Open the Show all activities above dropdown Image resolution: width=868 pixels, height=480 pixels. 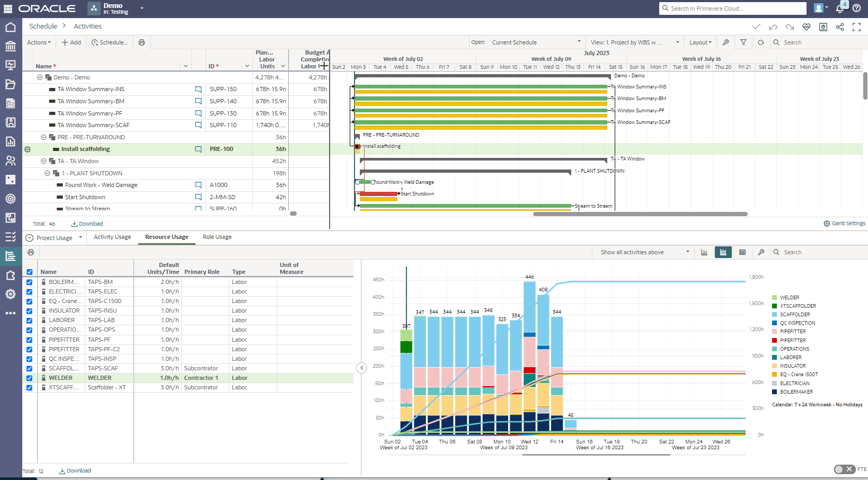point(644,252)
